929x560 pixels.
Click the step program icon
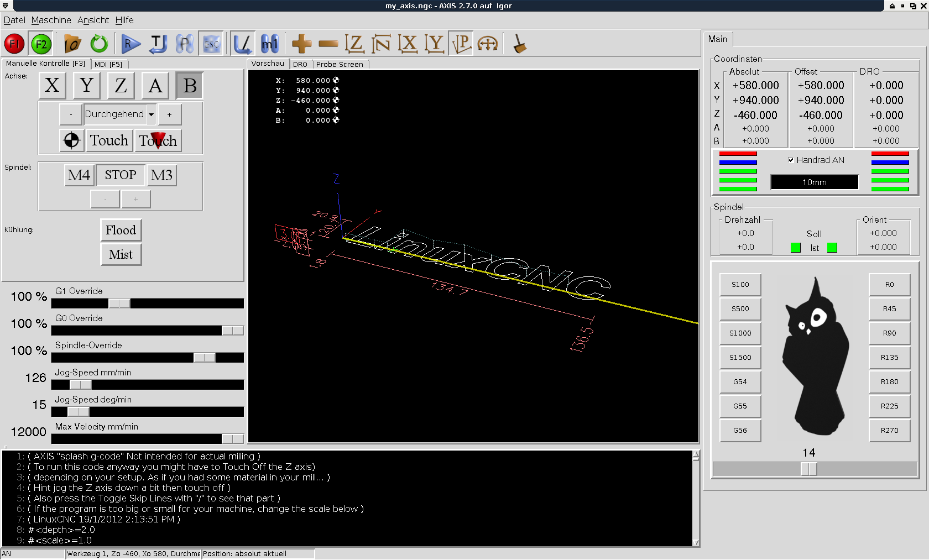click(158, 44)
